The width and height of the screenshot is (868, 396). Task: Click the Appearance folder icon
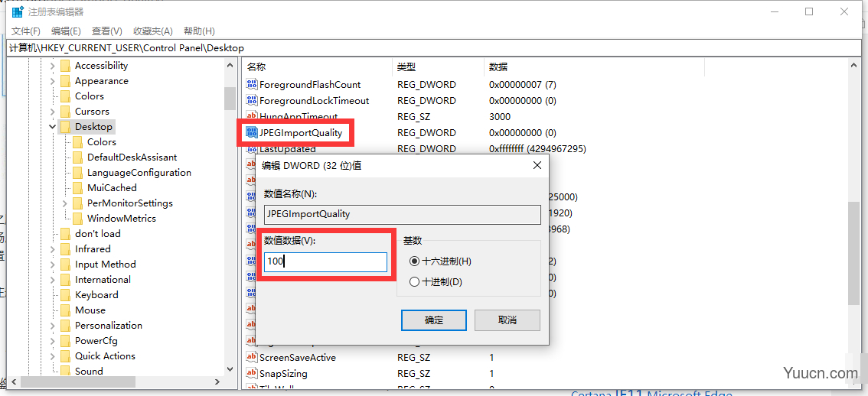(65, 81)
